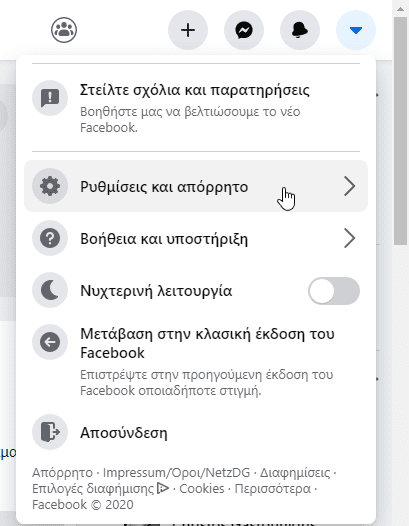409x526 pixels.
Task: Click the page vertical scrollbar thumb
Action: 400,131
